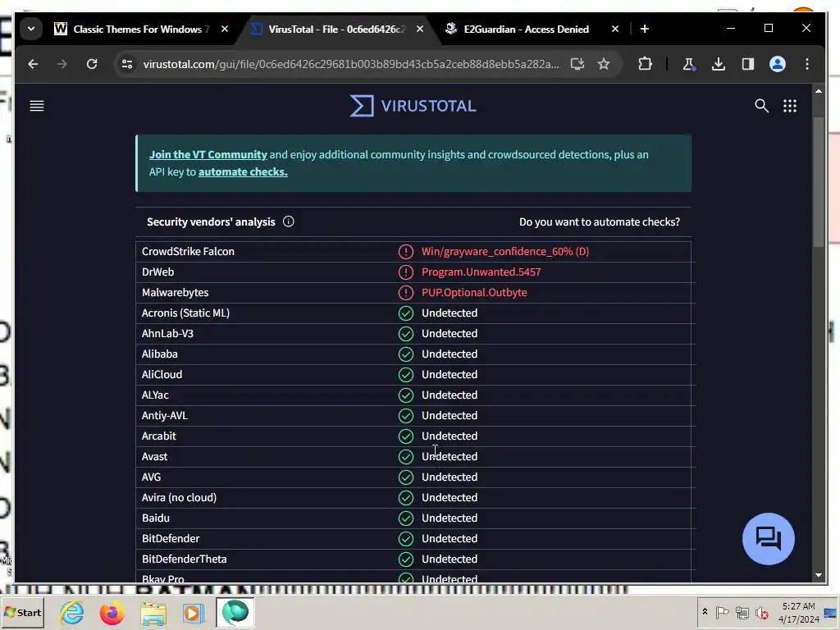The image size is (840, 630).
Task: Close the E2Guardian tab
Action: (615, 29)
